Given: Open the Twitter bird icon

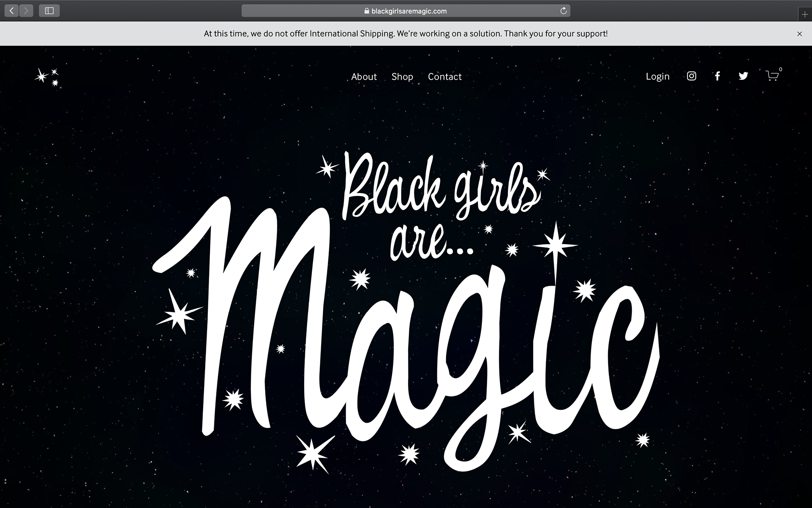Looking at the screenshot, I should tap(743, 76).
